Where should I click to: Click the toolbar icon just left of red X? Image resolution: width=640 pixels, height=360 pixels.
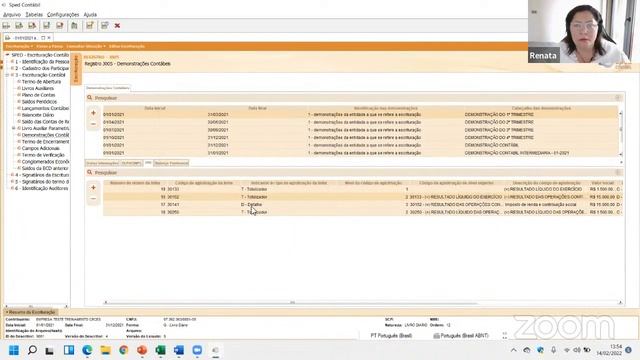click(x=105, y=26)
